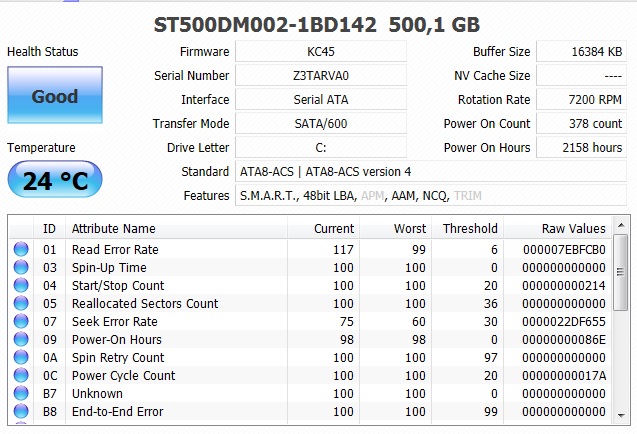
Task: Click the Firmware field showing KC45
Action: pos(321,52)
